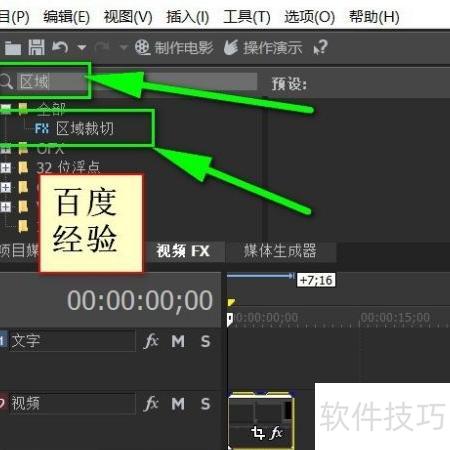Click the event fx icon on the clip

point(276,433)
